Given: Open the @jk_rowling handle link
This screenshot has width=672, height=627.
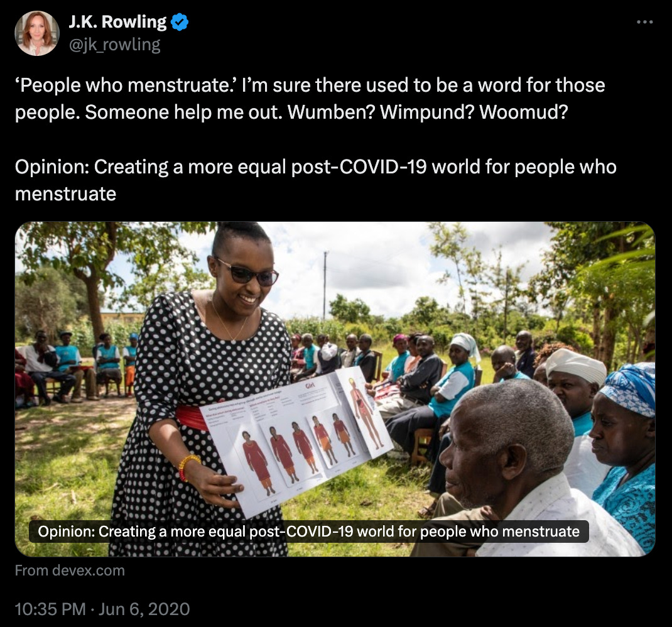Looking at the screenshot, I should click(114, 45).
